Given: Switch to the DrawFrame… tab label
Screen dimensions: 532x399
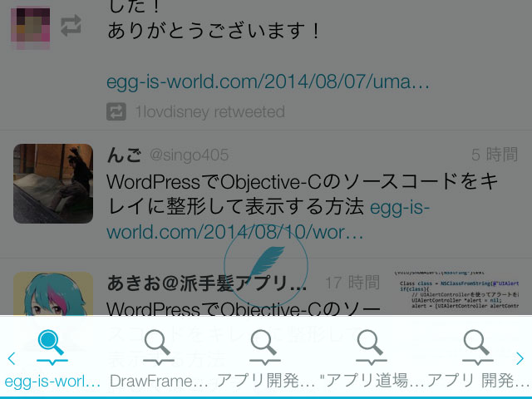Looking at the screenshot, I should tap(159, 381).
